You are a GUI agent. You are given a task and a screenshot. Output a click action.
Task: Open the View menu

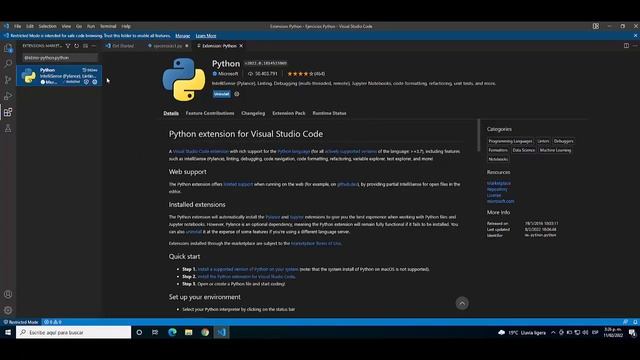(66, 26)
